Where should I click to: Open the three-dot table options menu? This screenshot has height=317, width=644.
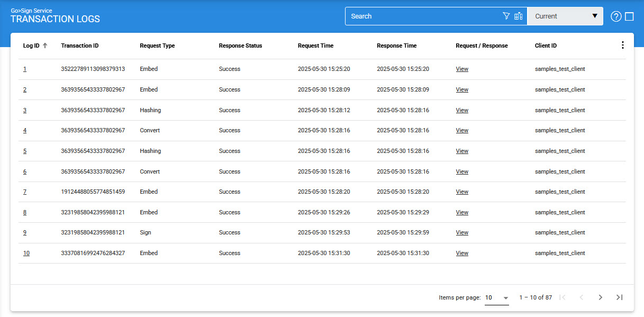coord(622,46)
